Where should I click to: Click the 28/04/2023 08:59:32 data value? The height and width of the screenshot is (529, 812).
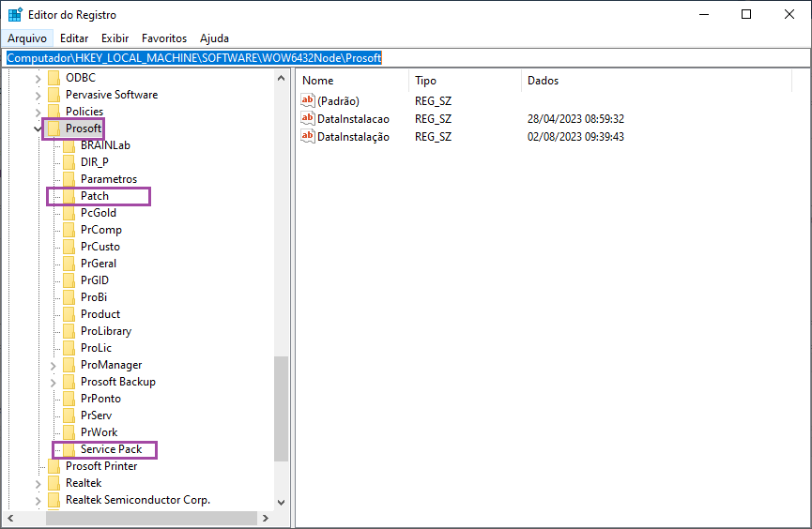coord(575,119)
